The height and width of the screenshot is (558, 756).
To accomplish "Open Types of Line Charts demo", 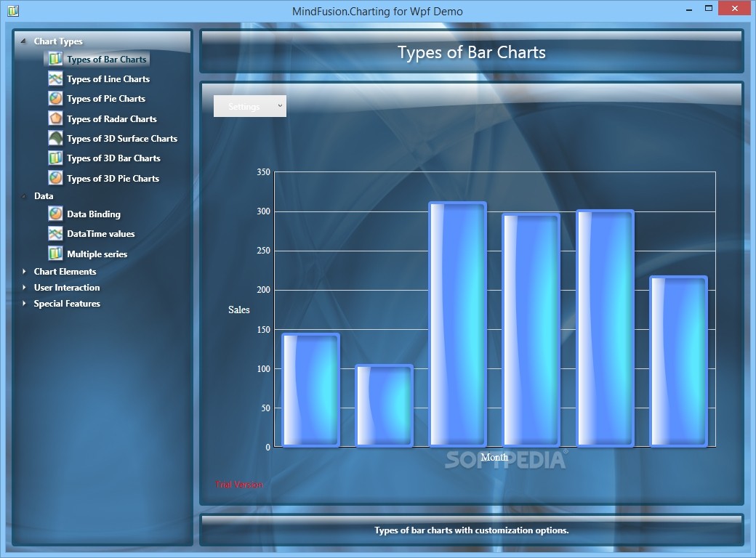I will [x=108, y=79].
